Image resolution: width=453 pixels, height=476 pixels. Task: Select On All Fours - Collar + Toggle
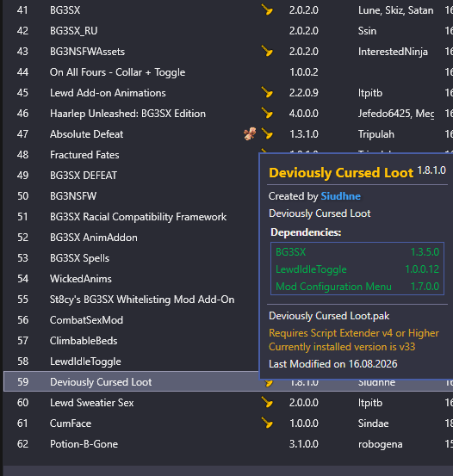click(228, 72)
